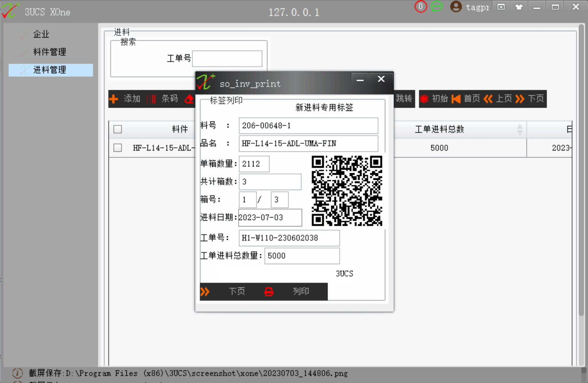Click the 列印 printer icon in dialog
The image size is (588, 383).
pyautogui.click(x=269, y=291)
